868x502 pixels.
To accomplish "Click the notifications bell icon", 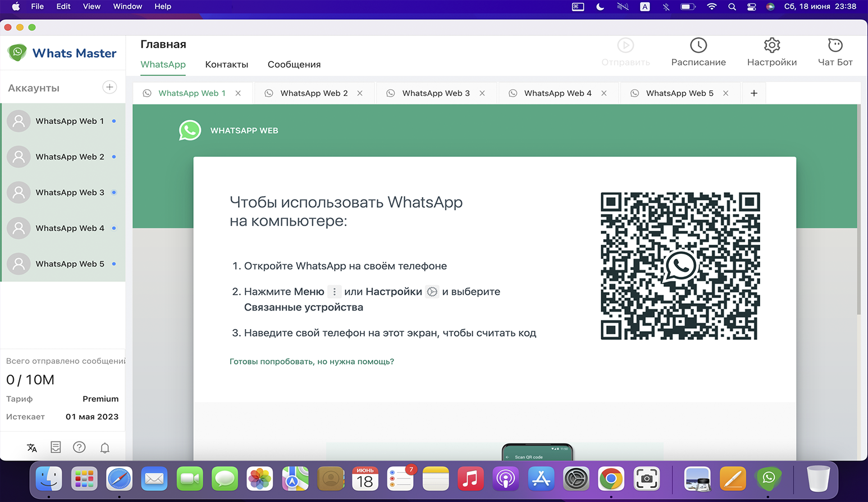I will pos(104,448).
